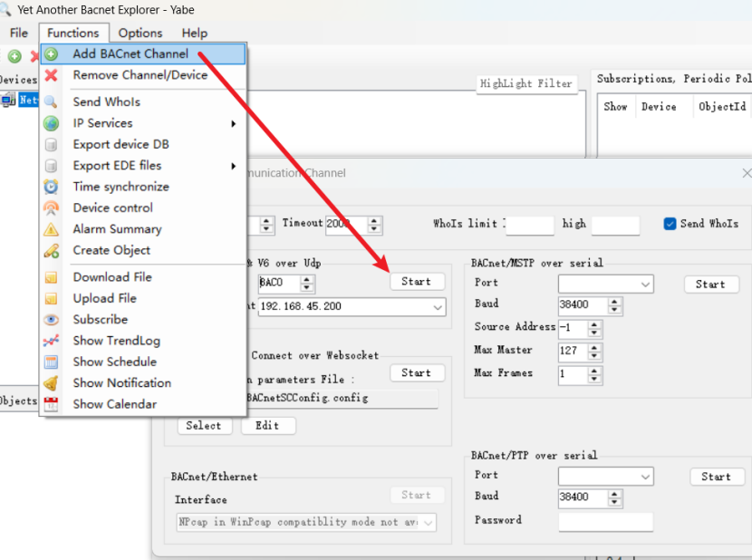Start the BACnet/MSTP over serial channel
Viewport: 752px width, 560px height.
(x=710, y=285)
